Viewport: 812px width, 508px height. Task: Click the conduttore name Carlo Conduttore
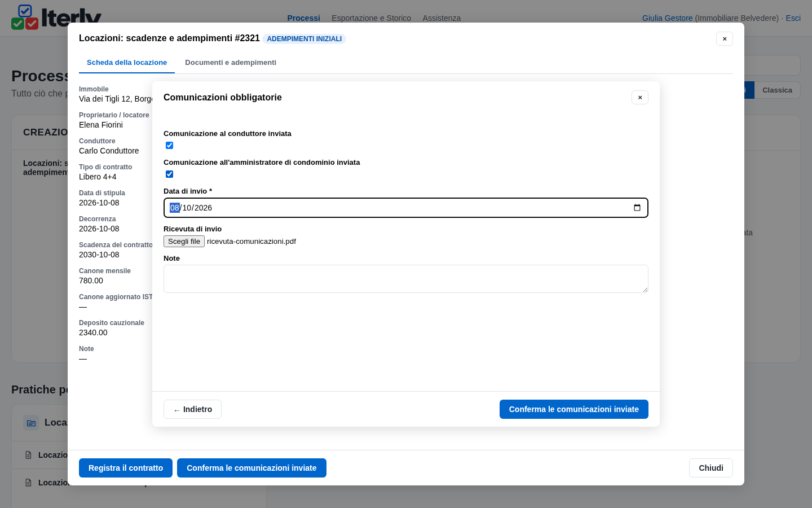coord(109,151)
